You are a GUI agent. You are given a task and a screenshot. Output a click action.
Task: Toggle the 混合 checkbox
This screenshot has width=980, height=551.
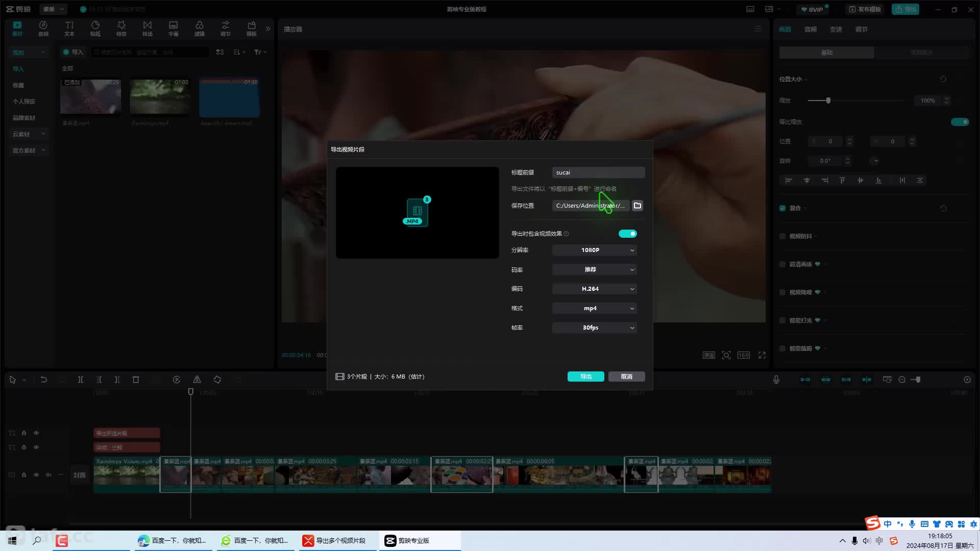click(782, 208)
